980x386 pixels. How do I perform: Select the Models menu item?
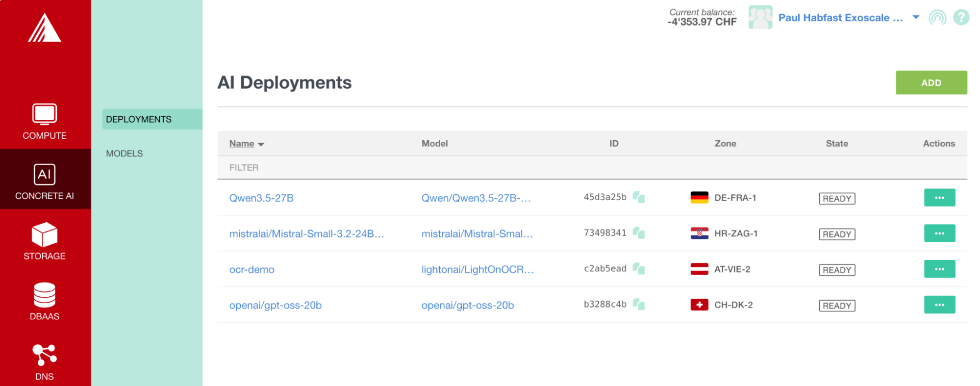[x=125, y=154]
